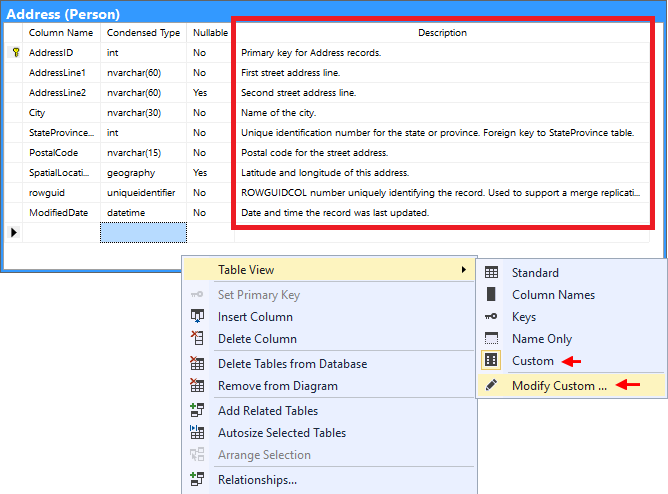Switch to Column Names view
Viewport: 668px width, 494px height.
tap(553, 295)
